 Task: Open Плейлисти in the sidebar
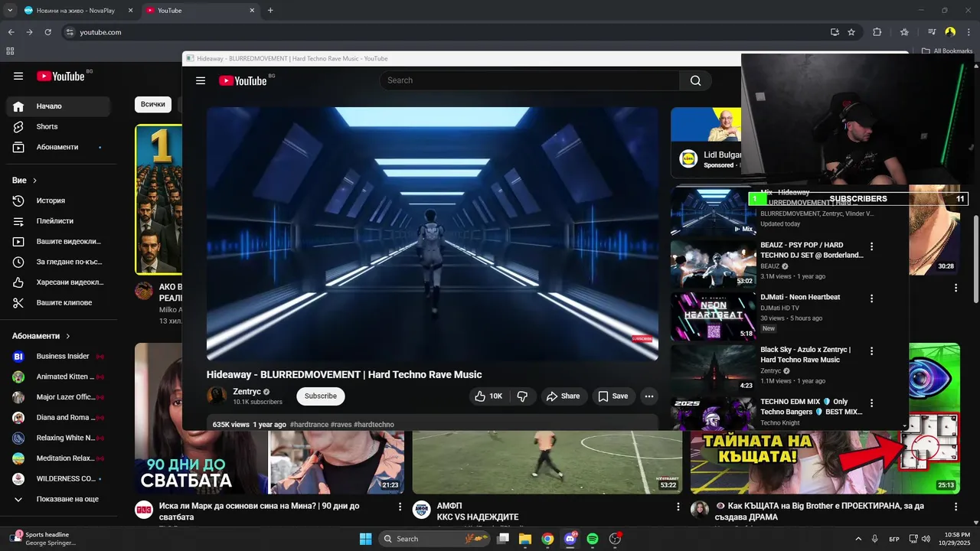tap(58, 221)
